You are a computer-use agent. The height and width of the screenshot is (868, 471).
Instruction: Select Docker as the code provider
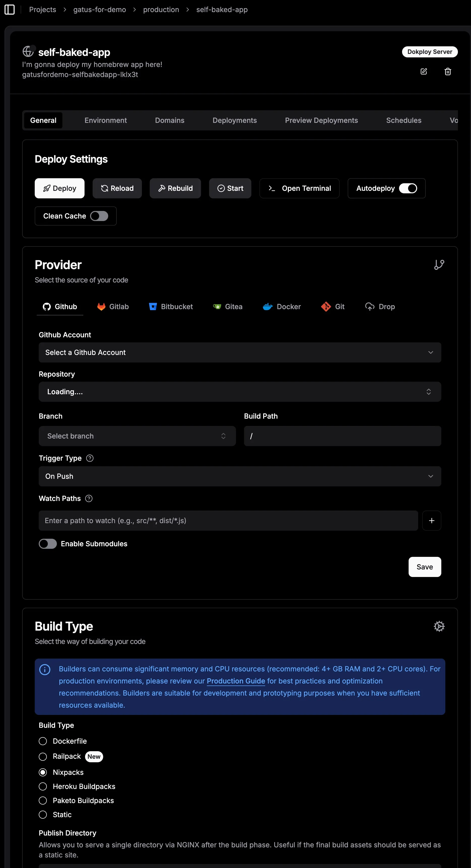[x=282, y=307]
